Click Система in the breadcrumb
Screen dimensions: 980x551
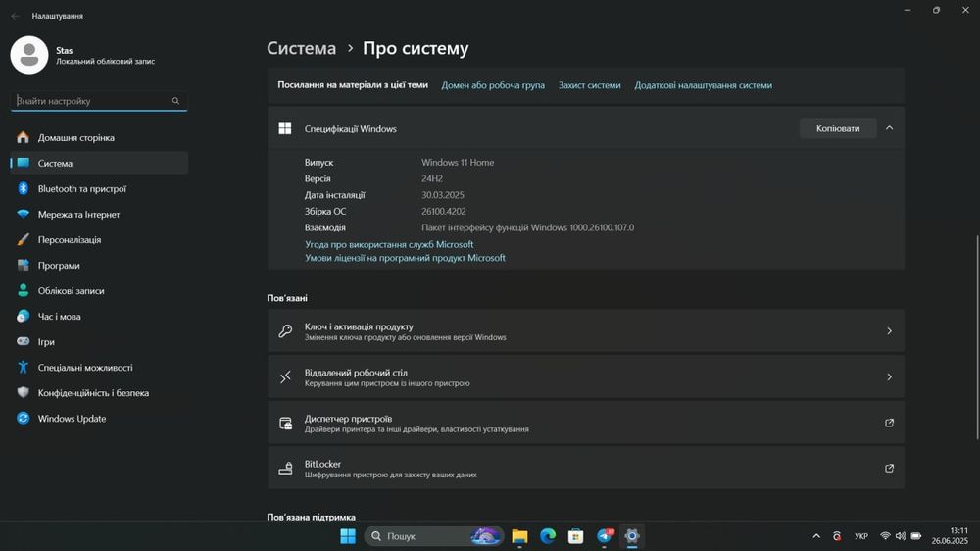pyautogui.click(x=301, y=48)
